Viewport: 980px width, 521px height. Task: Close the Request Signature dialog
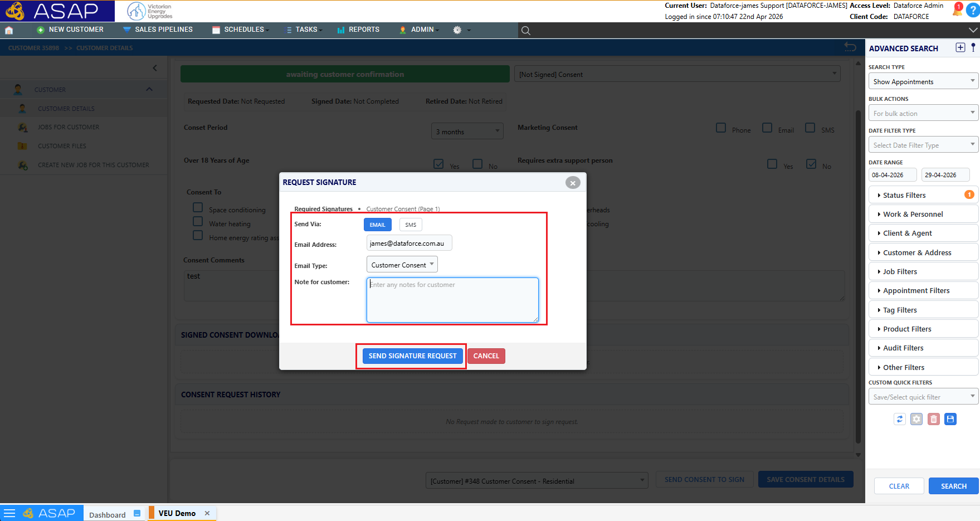(573, 182)
